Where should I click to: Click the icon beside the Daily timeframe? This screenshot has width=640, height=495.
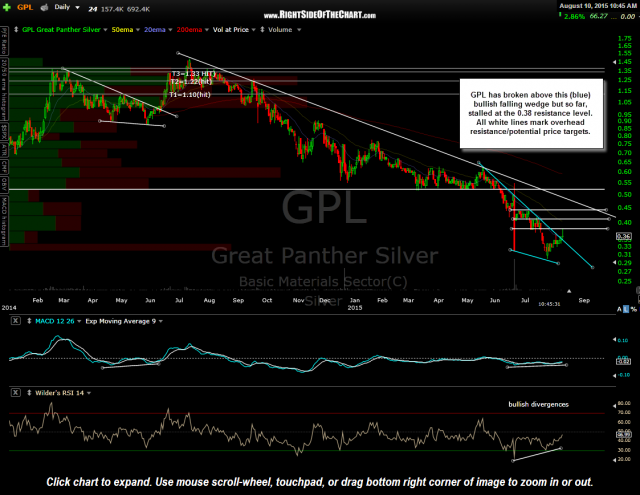[44, 7]
